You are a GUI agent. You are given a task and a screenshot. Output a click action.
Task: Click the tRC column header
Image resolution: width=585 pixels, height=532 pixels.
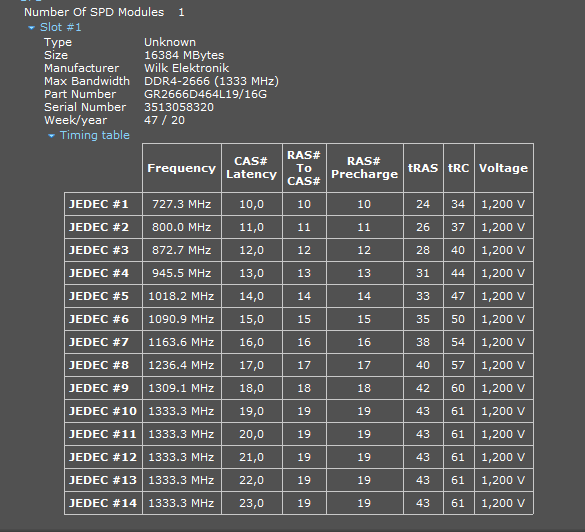click(459, 168)
